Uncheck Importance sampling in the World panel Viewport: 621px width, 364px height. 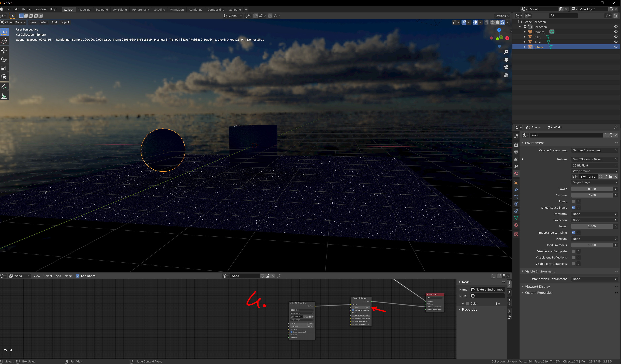click(573, 233)
